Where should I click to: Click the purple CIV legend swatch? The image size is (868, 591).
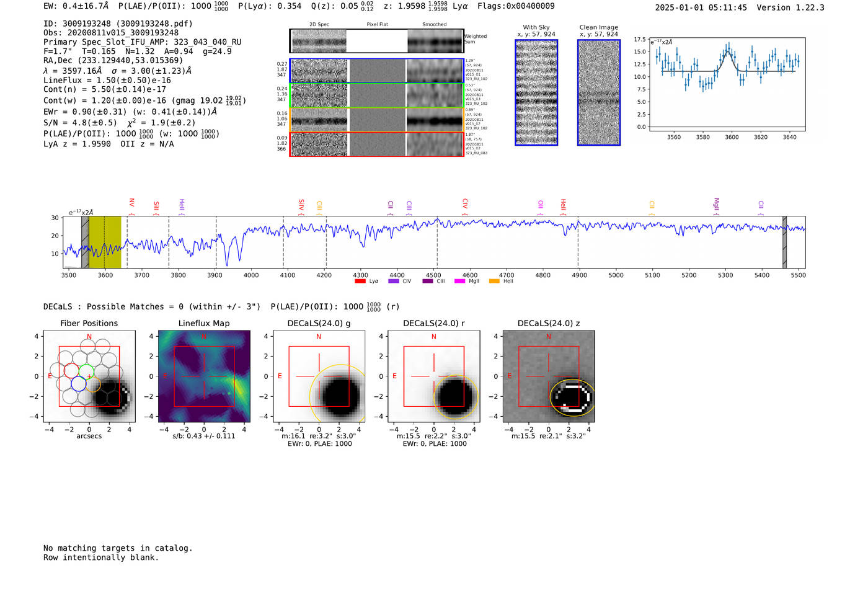tap(393, 282)
